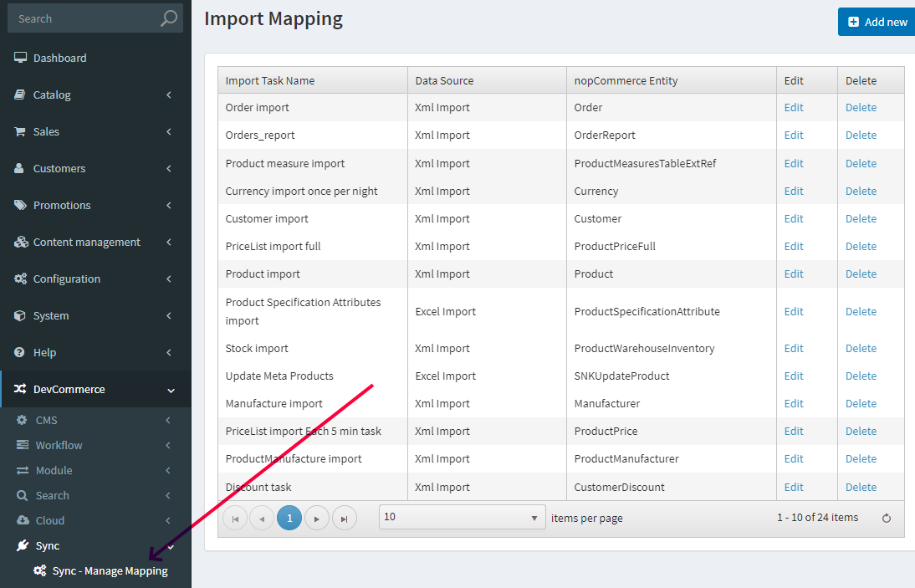915x588 pixels.
Task: Delete the Orders_report mapping
Action: (861, 135)
